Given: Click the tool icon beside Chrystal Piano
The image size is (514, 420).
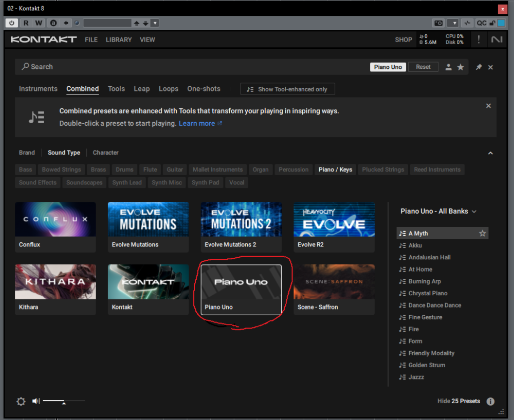Looking at the screenshot, I should point(402,293).
